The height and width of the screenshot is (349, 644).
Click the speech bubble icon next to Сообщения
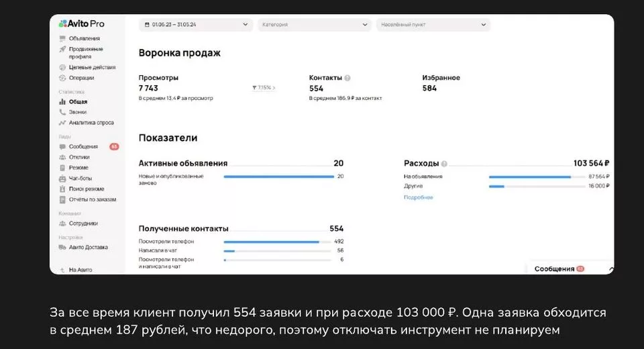tap(62, 146)
